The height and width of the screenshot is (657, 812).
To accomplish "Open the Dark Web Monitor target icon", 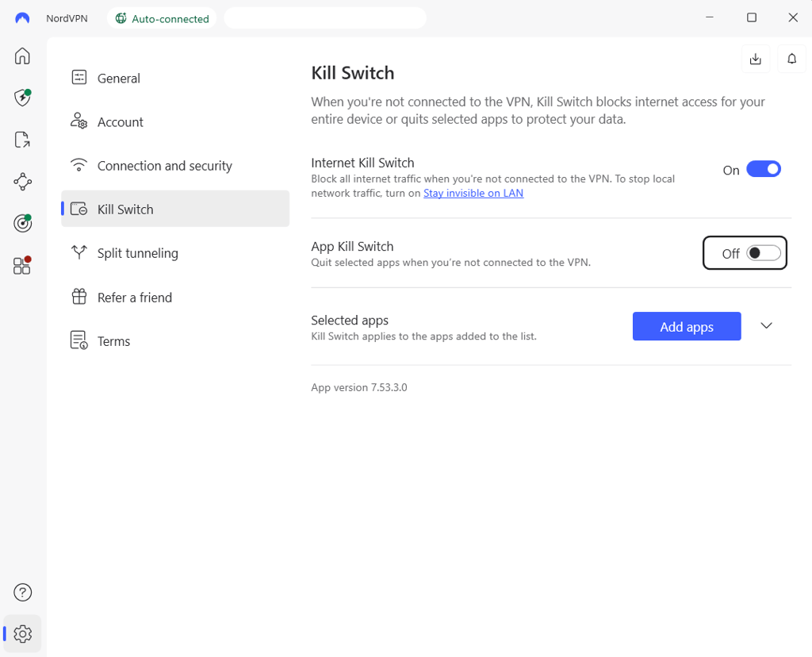I will (x=22, y=223).
